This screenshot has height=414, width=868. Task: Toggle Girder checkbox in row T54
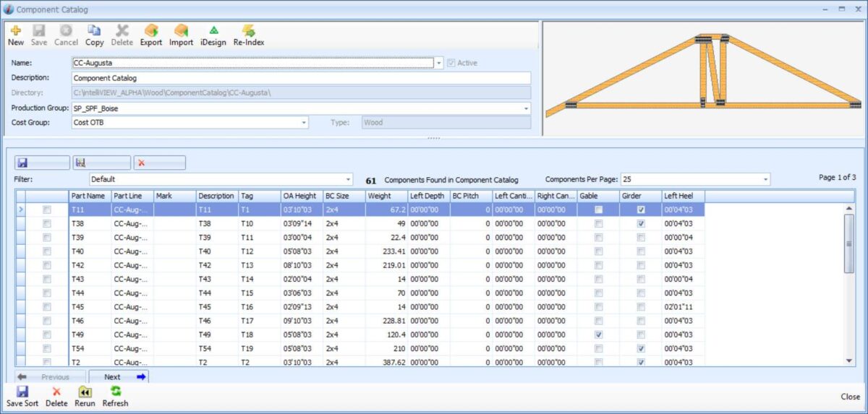(x=641, y=348)
